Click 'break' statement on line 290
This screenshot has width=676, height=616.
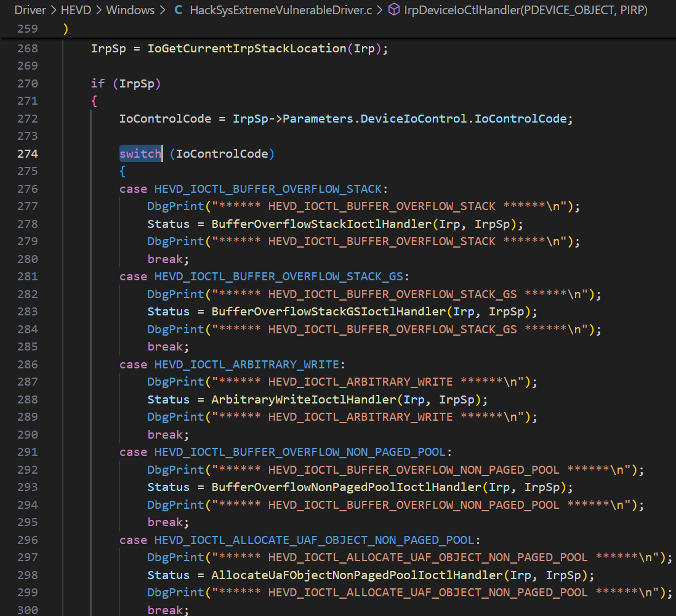click(165, 435)
